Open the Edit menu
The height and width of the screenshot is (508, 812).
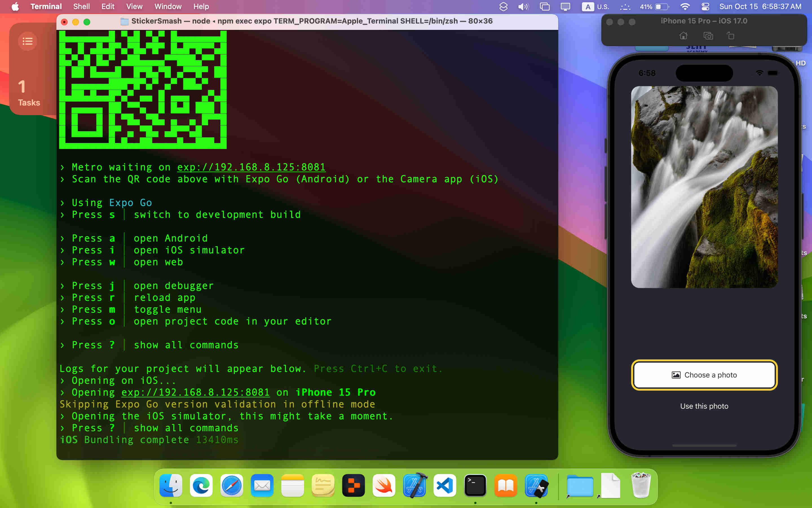click(108, 6)
